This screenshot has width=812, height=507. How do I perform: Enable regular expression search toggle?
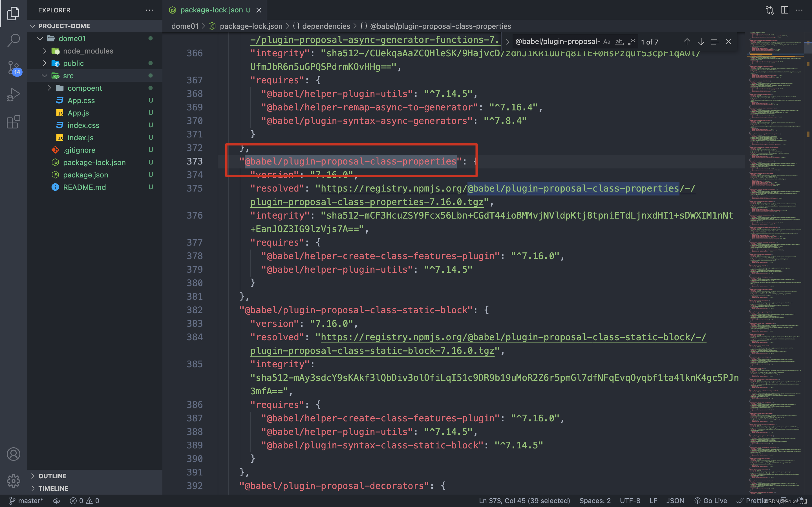[x=632, y=42]
